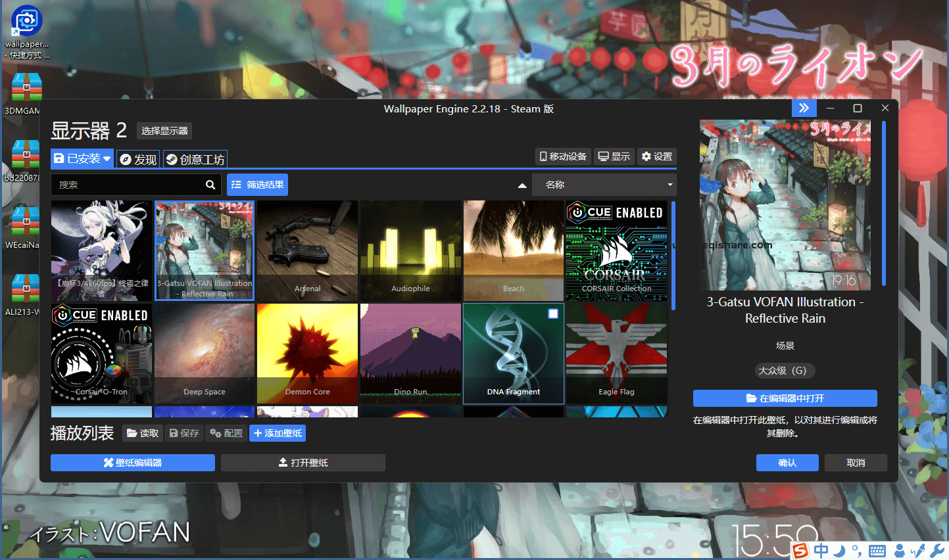Expand the 已安装 tab dropdown arrow
Image resolution: width=949 pixels, height=560 pixels.
108,158
